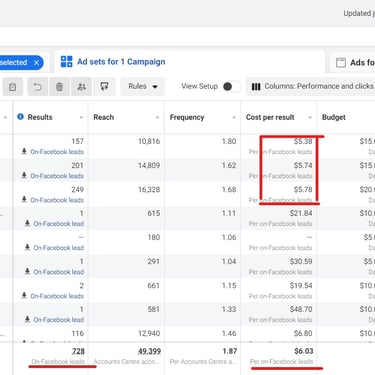Click the duplicate clipboard icon in toolbar
This screenshot has width=375, height=375.
coord(13,87)
